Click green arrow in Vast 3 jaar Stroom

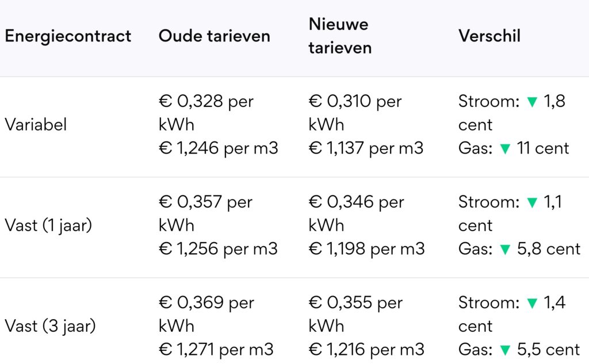pyautogui.click(x=532, y=304)
